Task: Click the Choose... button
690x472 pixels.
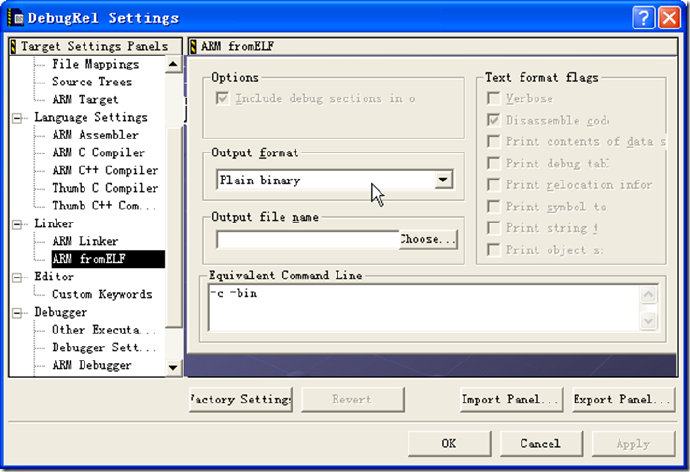Action: tap(428, 240)
